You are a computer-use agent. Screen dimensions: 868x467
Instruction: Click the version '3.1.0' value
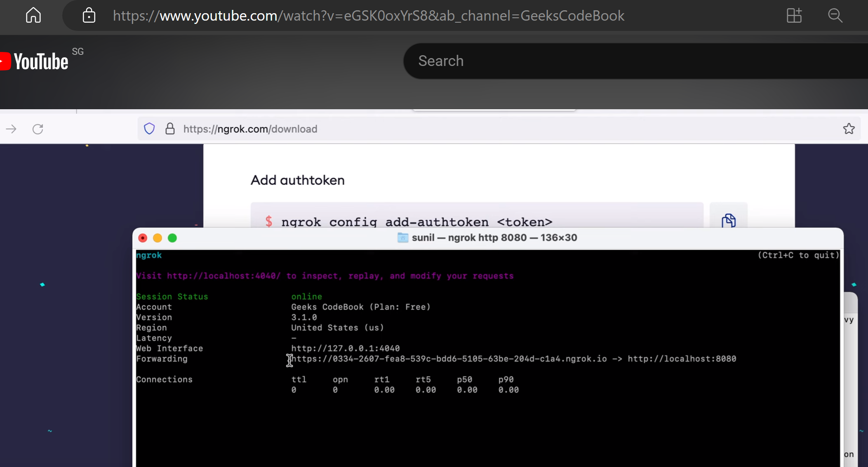(304, 317)
